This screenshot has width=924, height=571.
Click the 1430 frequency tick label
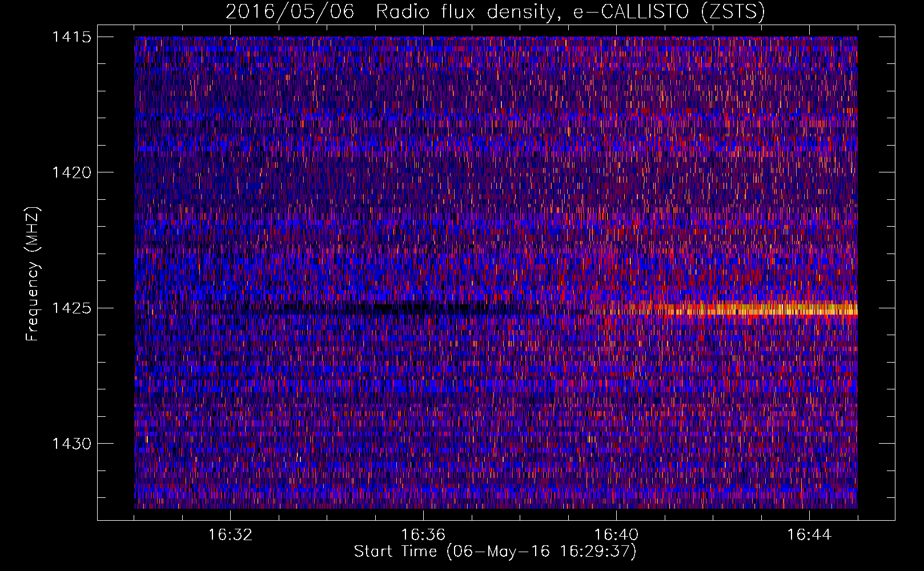click(71, 444)
